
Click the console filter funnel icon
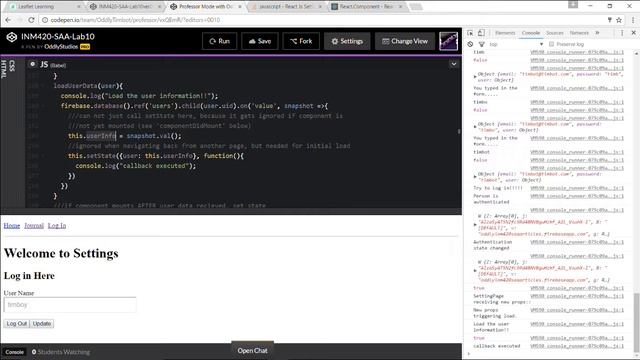(x=482, y=44)
